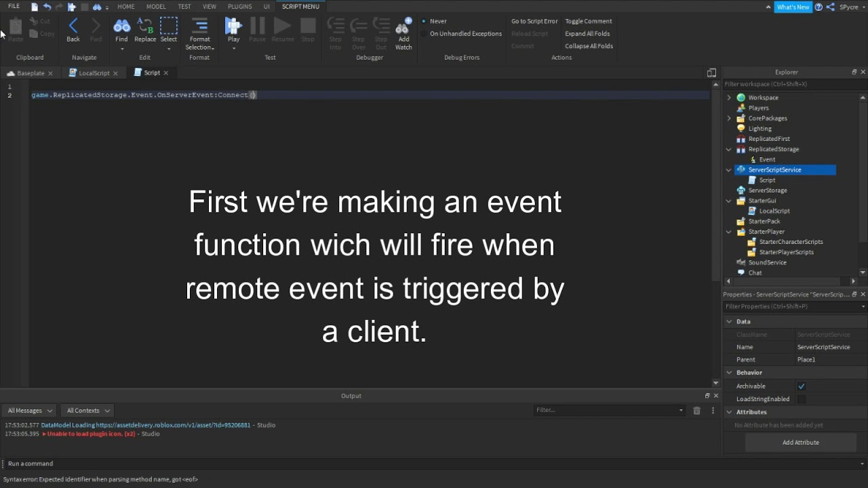Click the device emulator icon above editor
Screen dimensions: 868x488
pos(711,73)
